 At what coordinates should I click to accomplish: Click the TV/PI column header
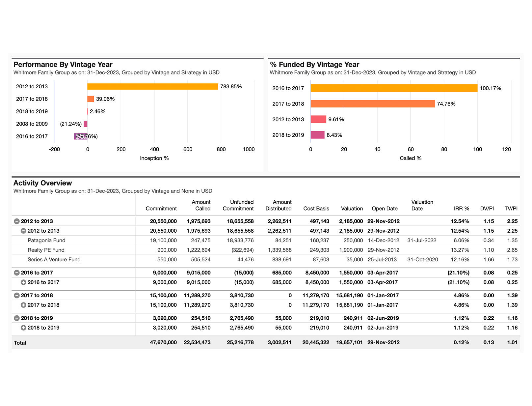pos(511,209)
